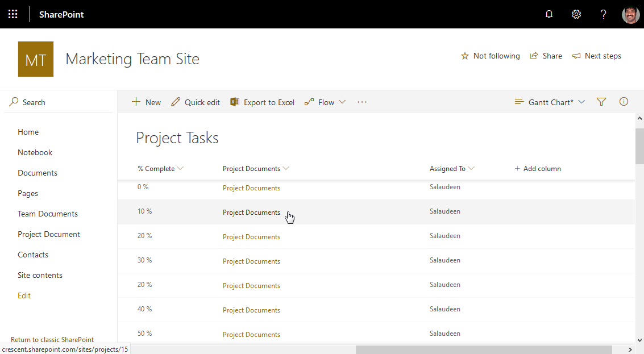Open the more actions ellipsis menu
Image resolution: width=644 pixels, height=354 pixels.
362,102
